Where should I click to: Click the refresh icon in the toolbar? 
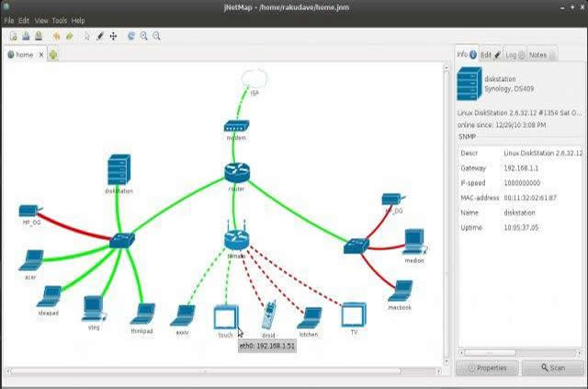pyautogui.click(x=131, y=36)
